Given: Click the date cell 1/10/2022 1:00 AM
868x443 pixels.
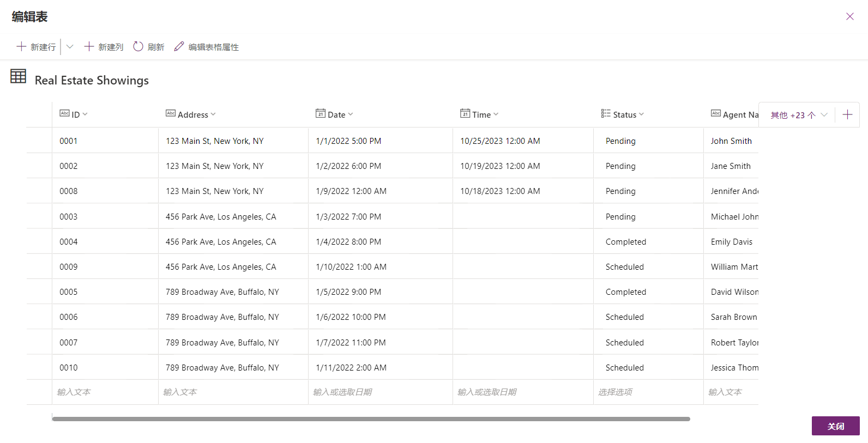Looking at the screenshot, I should tap(381, 266).
